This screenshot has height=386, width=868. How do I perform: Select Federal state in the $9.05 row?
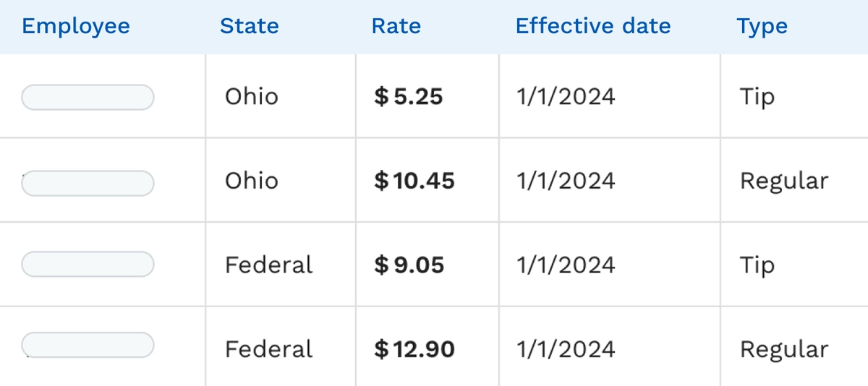coord(268,265)
